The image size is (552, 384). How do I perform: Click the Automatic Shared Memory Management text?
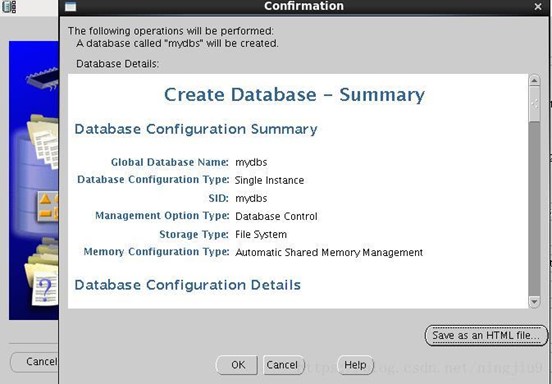329,252
